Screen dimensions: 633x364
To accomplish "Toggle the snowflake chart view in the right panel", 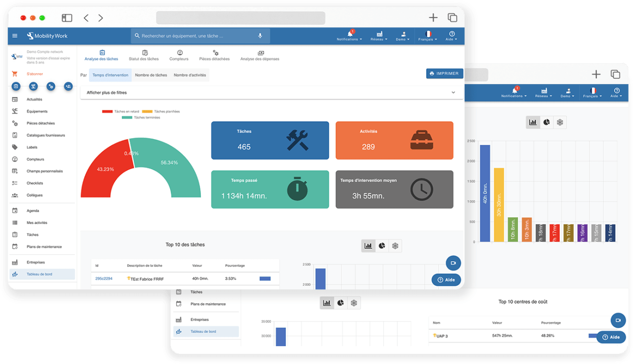I will click(x=560, y=122).
